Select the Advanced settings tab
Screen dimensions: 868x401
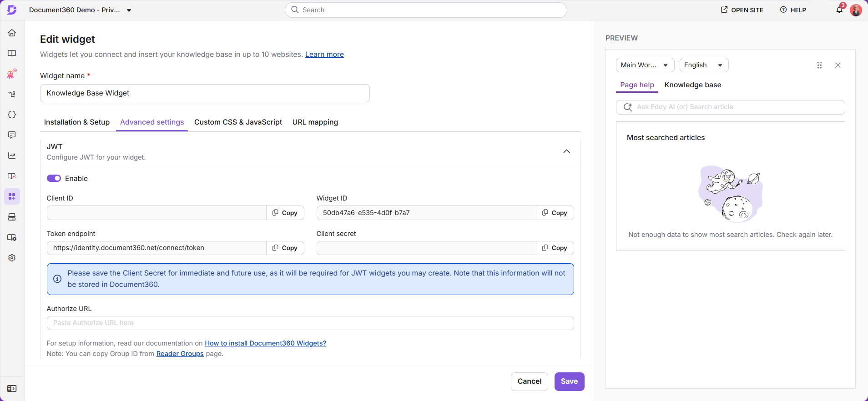[152, 122]
